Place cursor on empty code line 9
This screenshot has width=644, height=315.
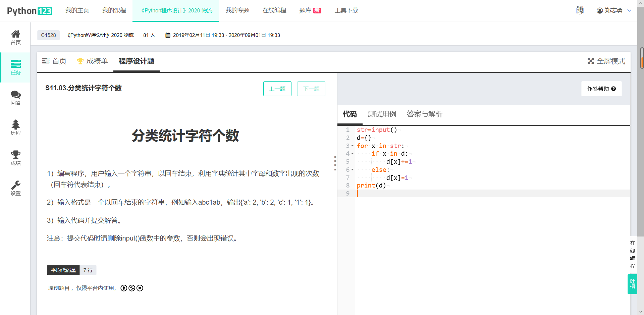(x=492, y=194)
